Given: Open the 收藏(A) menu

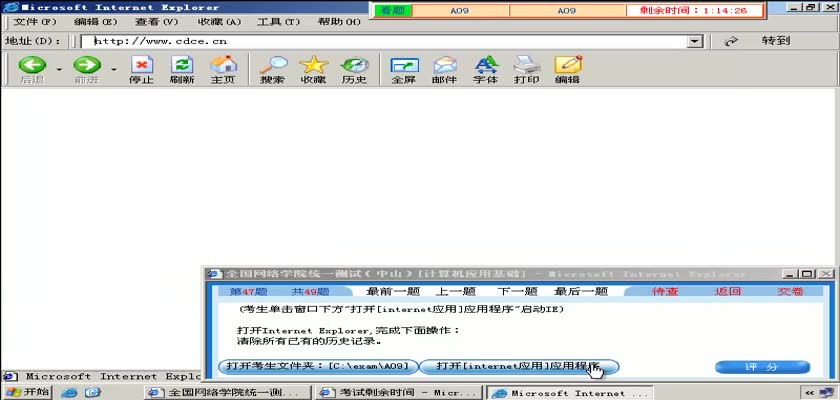Looking at the screenshot, I should point(219,22).
